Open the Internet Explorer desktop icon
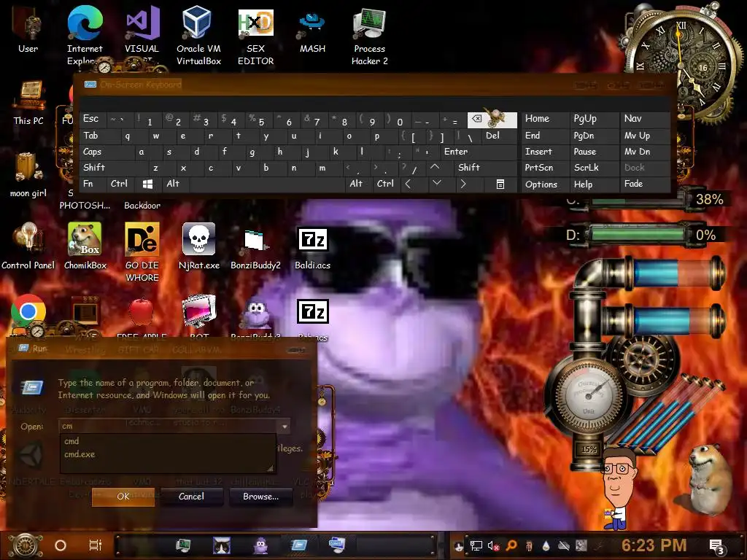 (85, 36)
